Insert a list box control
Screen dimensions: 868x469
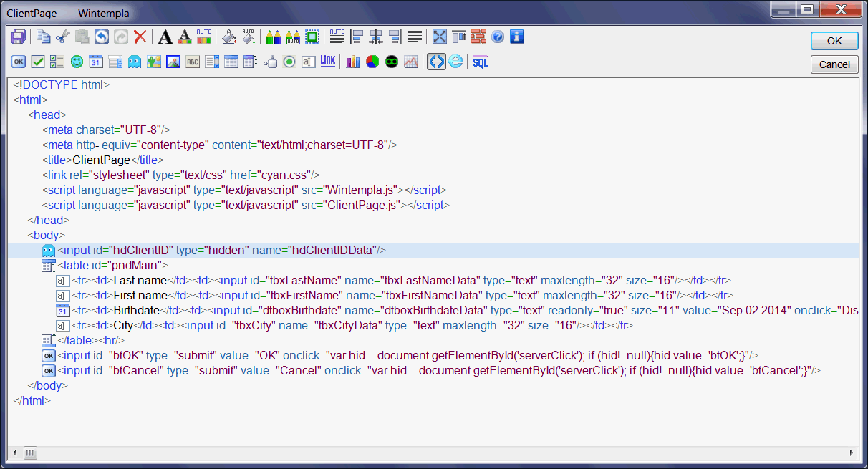pos(212,62)
